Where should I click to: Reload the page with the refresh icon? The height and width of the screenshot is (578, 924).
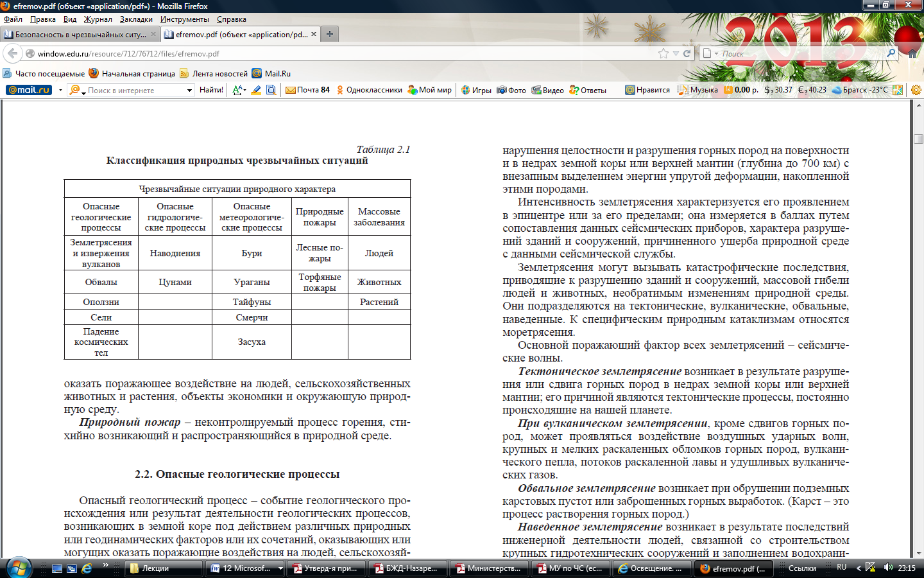(687, 53)
